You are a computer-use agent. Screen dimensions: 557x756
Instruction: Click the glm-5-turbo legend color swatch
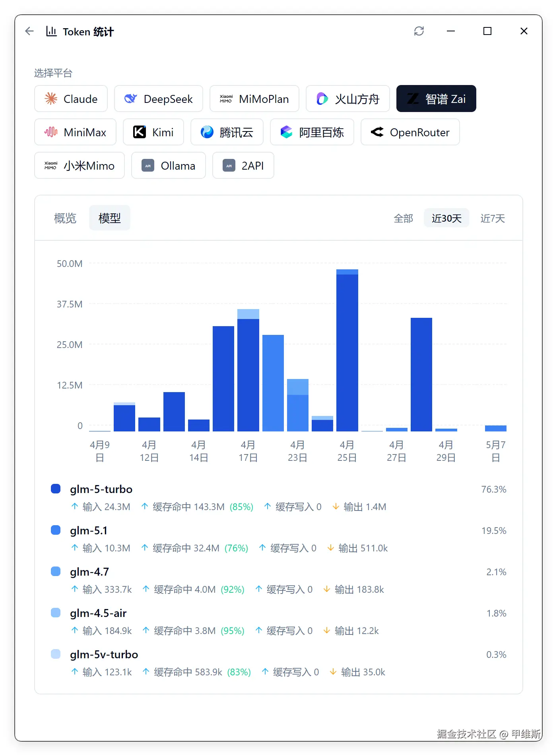click(x=56, y=489)
